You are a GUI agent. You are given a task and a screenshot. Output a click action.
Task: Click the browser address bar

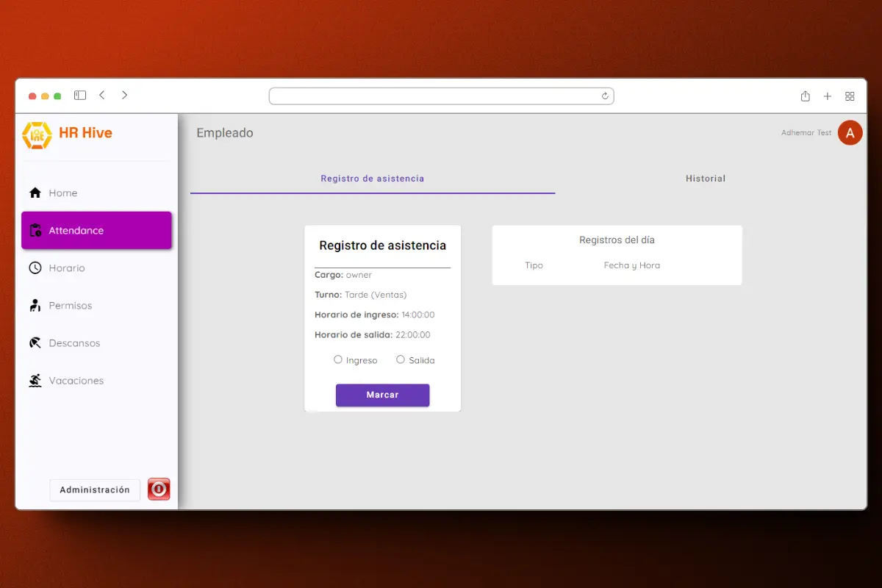tap(434, 96)
